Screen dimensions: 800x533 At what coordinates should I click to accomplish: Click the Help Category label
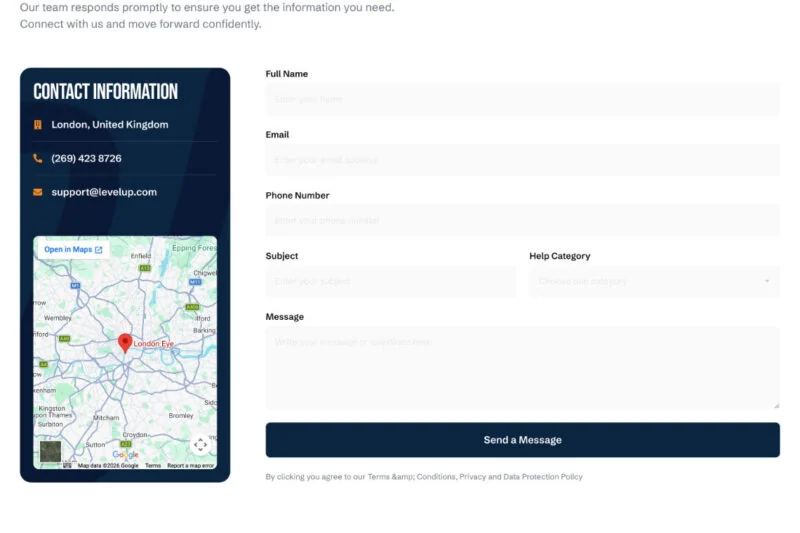pos(560,256)
